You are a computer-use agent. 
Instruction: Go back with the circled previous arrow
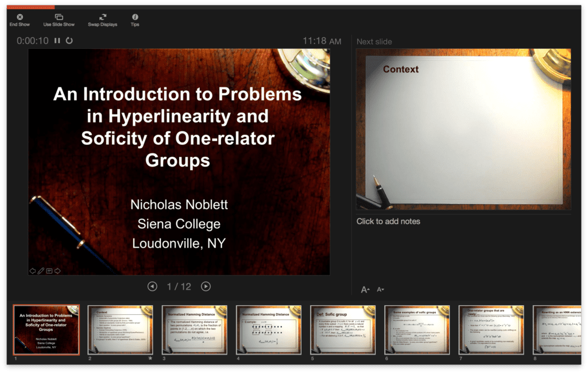click(152, 286)
